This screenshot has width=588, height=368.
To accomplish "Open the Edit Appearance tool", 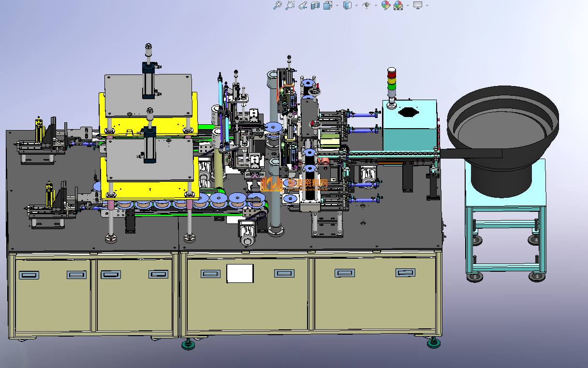I will pos(385,5).
